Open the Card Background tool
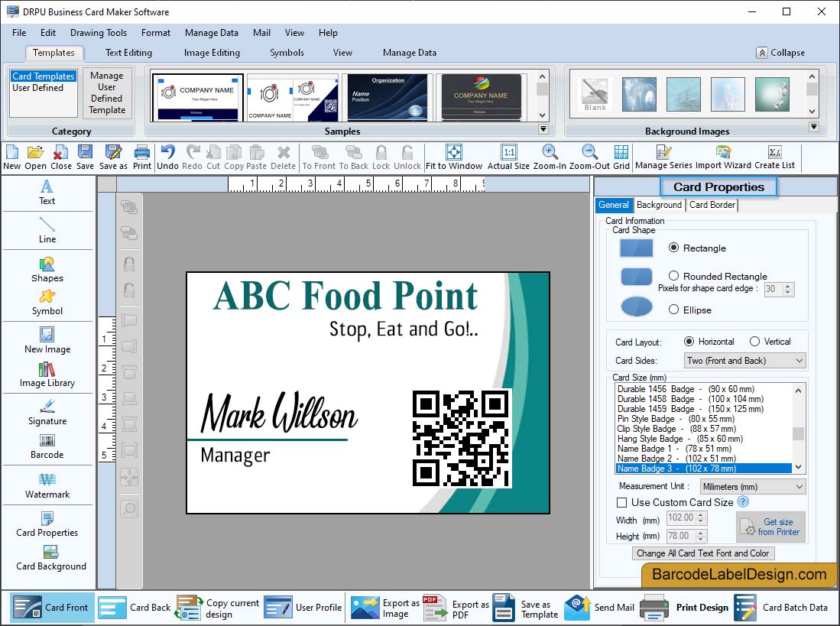Viewport: 840px width, 626px height. click(x=51, y=559)
